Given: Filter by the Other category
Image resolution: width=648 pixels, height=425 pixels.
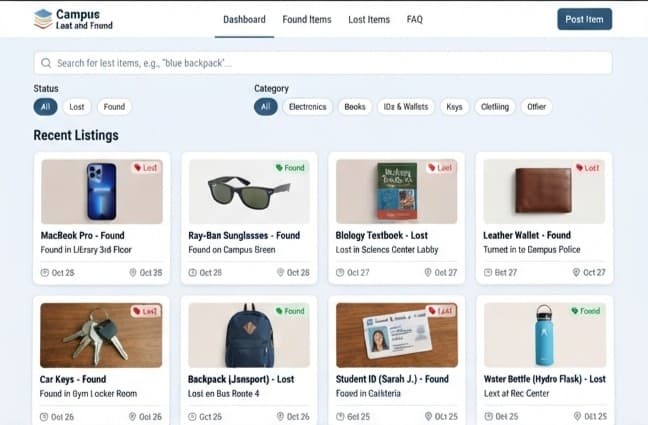Looking at the screenshot, I should tap(536, 107).
